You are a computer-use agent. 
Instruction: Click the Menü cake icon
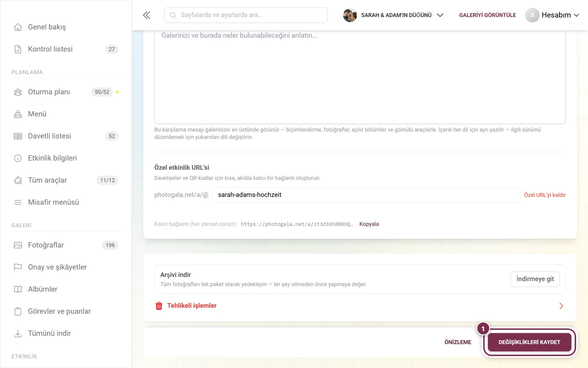click(x=18, y=114)
